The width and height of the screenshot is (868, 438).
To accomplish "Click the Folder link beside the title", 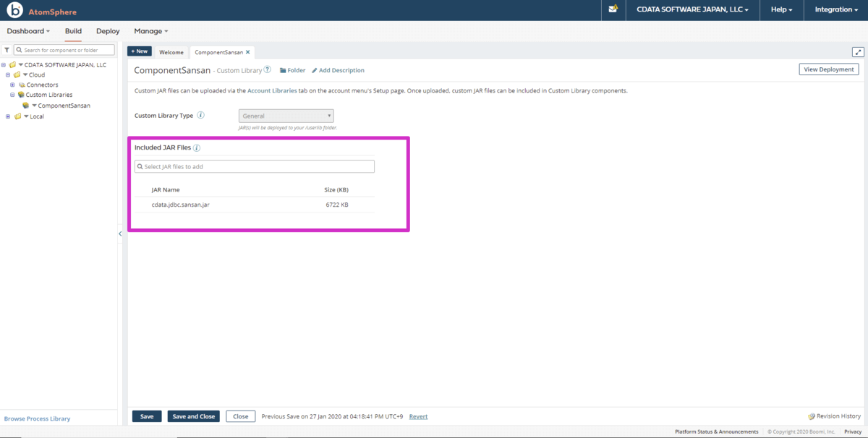I will (x=293, y=70).
